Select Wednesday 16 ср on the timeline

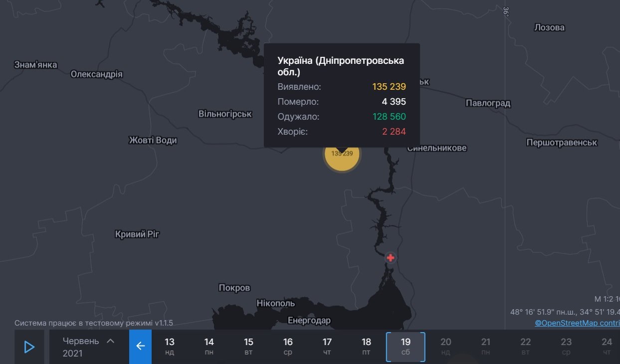click(288, 346)
